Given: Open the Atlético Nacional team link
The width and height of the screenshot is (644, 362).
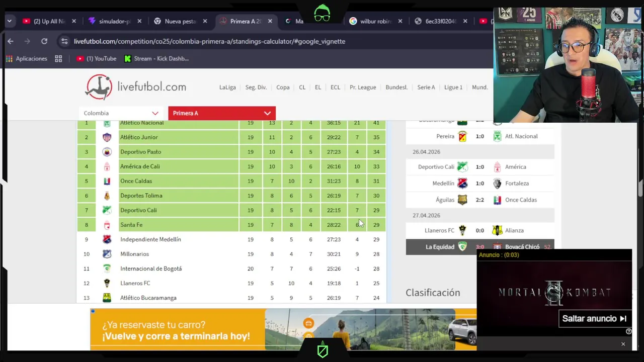Looking at the screenshot, I should coord(142,123).
